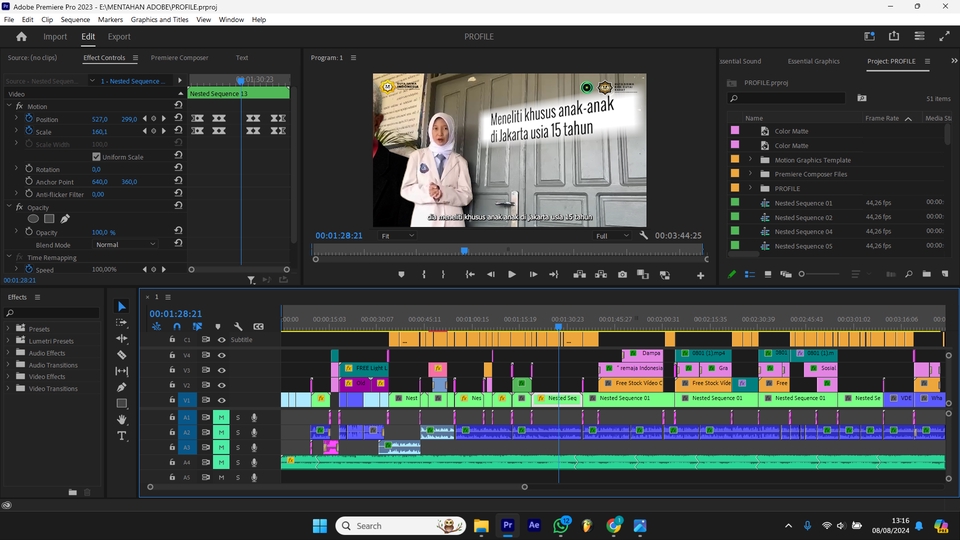Pick the Hand tool
The width and height of the screenshot is (960, 540).
[122, 420]
